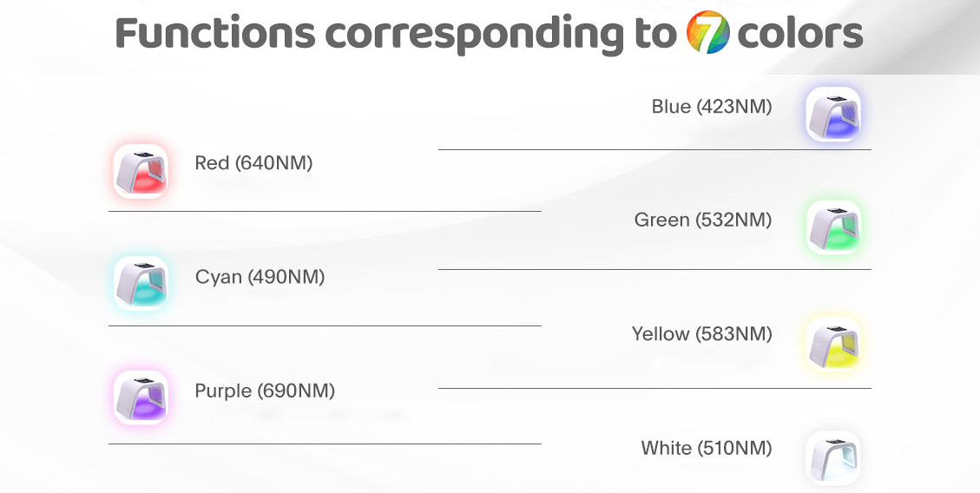The height and width of the screenshot is (493, 980).
Task: Select the Cyan (490NM) text
Action: pyautogui.click(x=260, y=277)
